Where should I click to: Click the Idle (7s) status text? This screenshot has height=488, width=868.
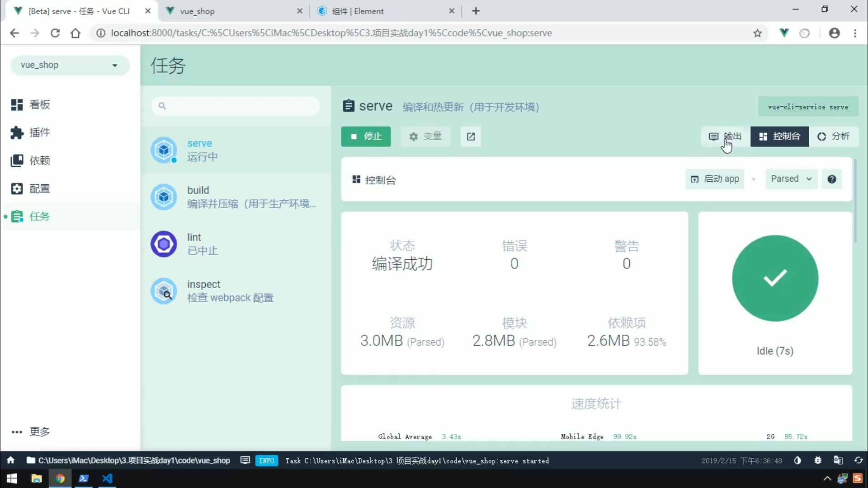click(x=775, y=351)
